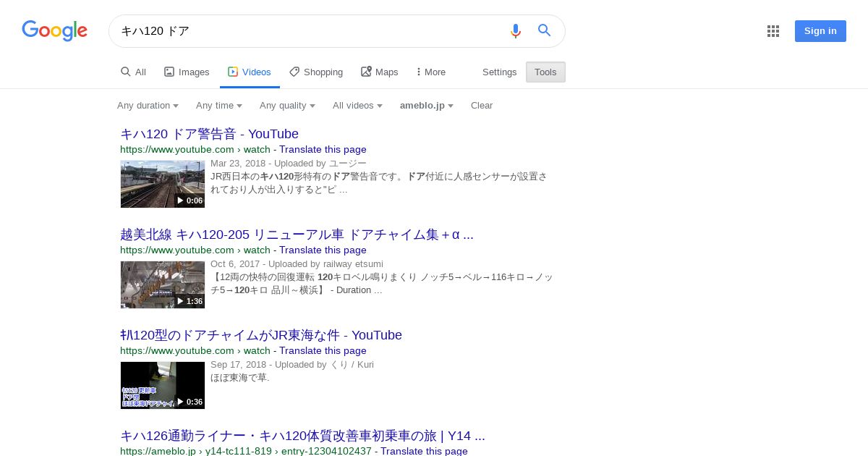Image resolution: width=868 pixels, height=456 pixels.
Task: Expand the ameblo.jp source filter
Action: point(427,106)
